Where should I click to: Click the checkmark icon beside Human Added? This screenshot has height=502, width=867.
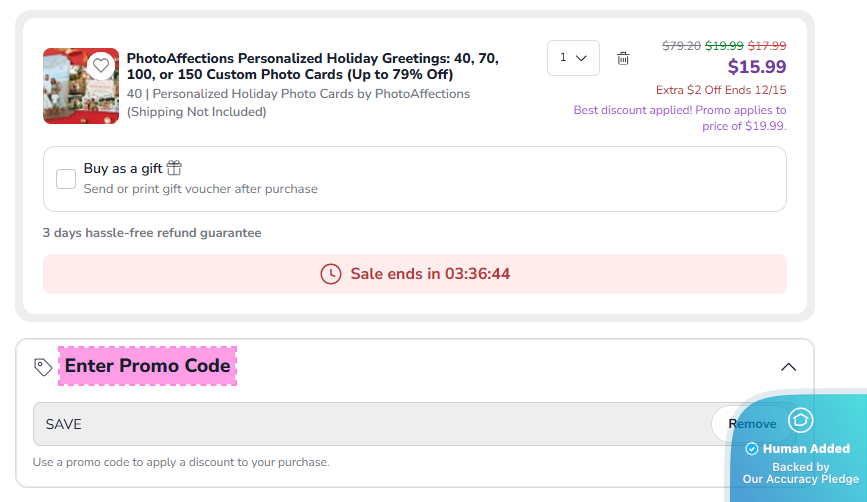coord(752,449)
